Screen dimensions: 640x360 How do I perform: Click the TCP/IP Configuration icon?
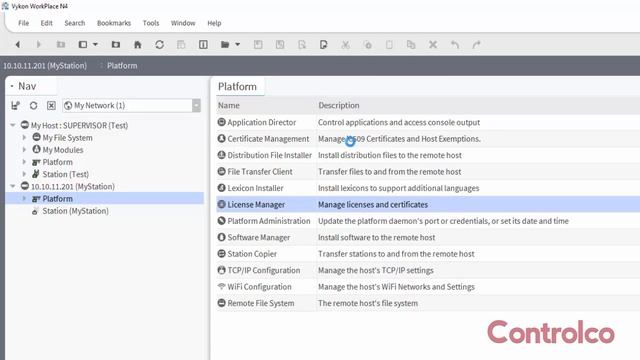tap(222, 270)
